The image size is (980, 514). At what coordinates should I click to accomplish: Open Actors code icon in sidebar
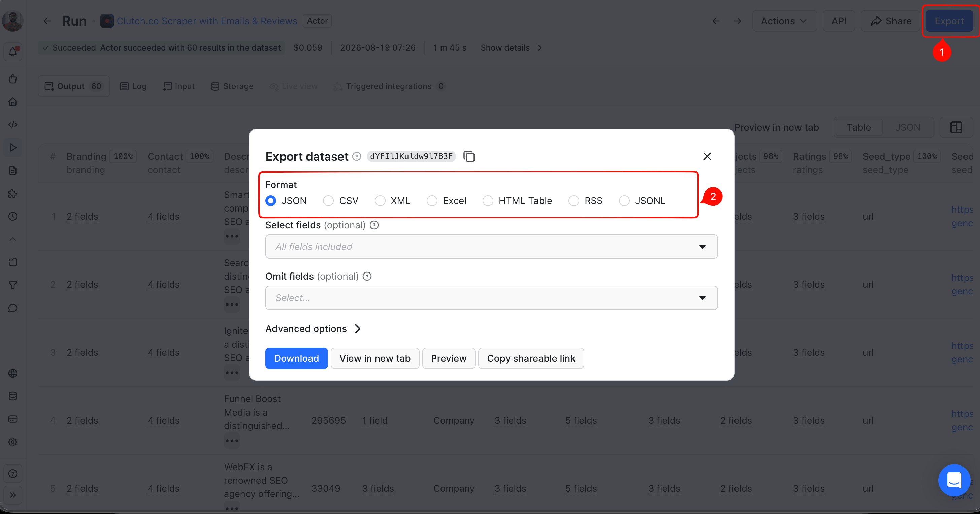12,124
